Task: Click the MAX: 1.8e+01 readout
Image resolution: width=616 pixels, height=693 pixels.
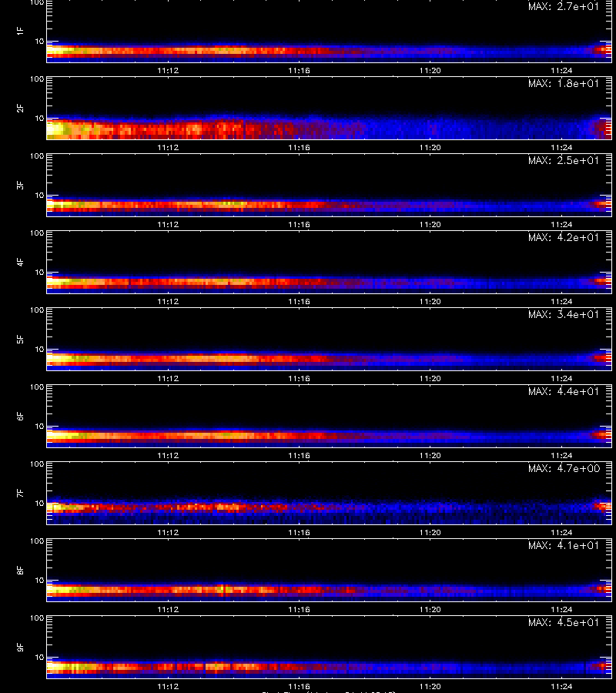Action: tap(564, 83)
